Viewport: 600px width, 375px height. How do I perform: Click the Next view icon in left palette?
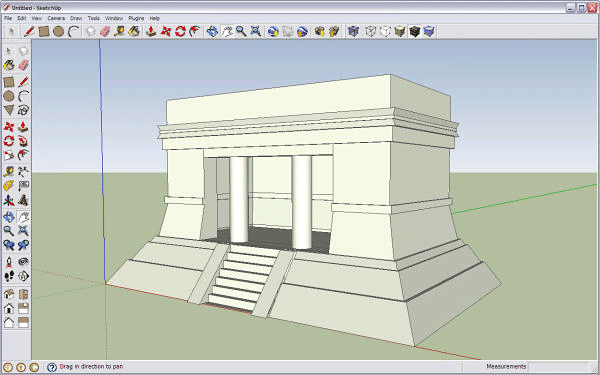click(x=23, y=245)
